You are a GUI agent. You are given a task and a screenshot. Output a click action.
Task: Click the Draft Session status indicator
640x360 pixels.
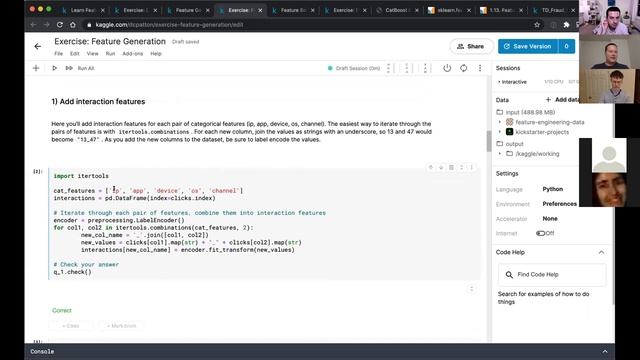coord(353,68)
